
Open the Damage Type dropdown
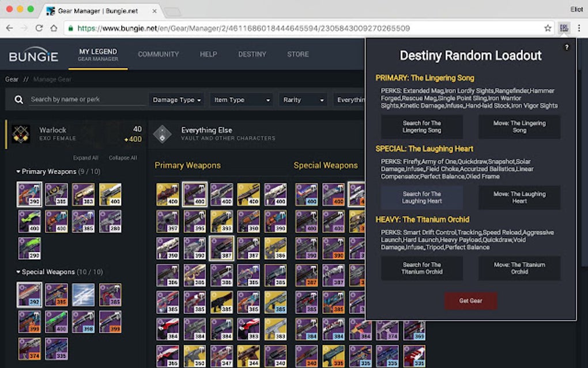click(x=176, y=99)
